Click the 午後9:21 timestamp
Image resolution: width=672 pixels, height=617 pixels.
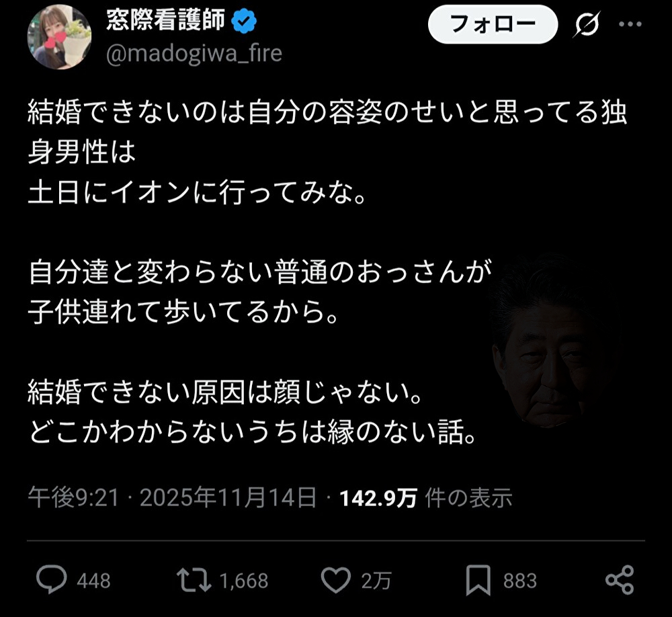73,498
